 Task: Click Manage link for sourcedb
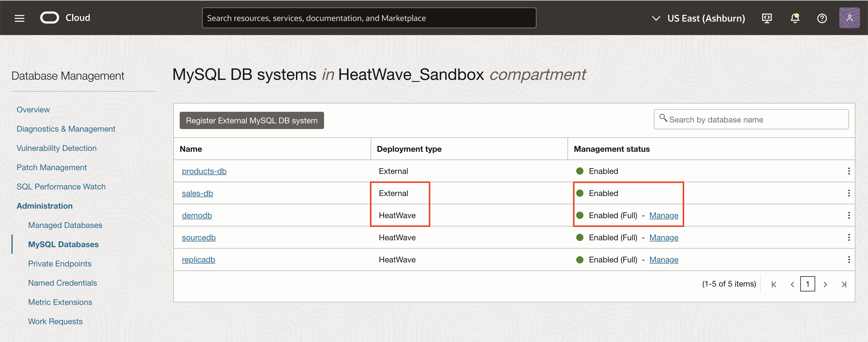click(663, 237)
